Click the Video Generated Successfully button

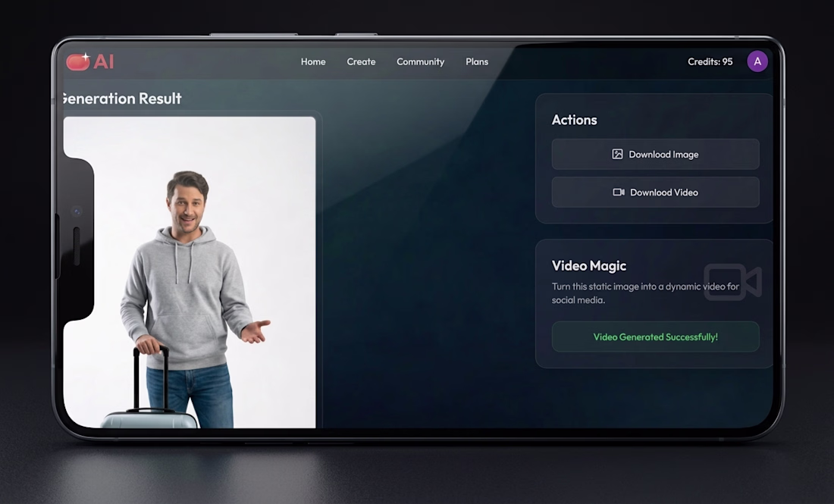click(x=655, y=337)
